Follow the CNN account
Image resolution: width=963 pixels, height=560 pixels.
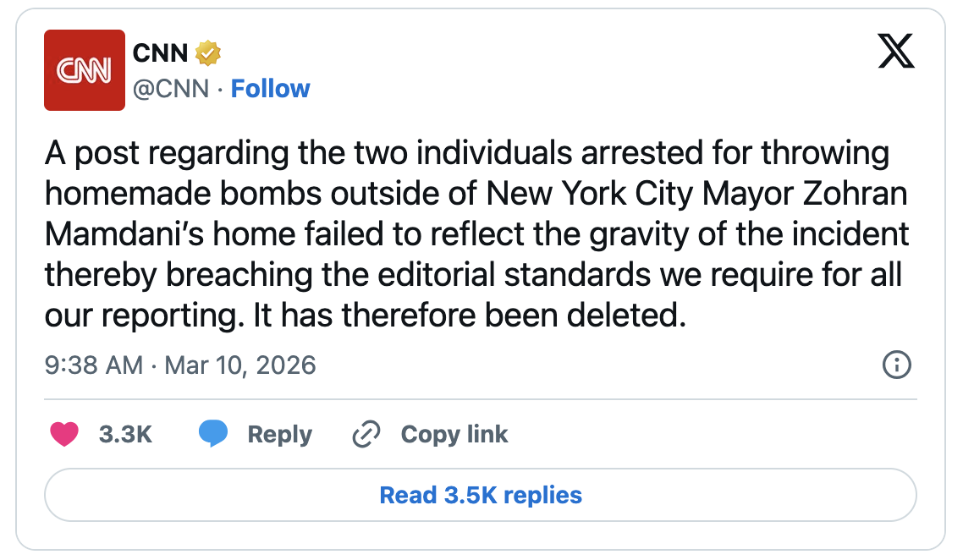click(270, 89)
